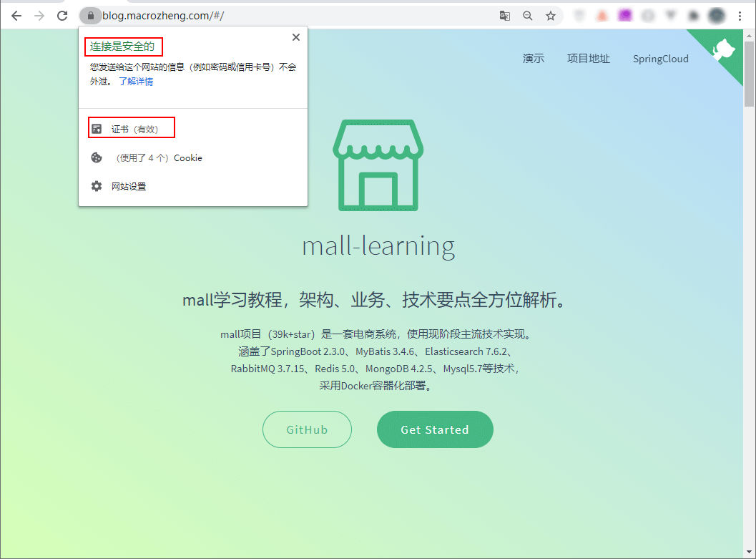This screenshot has height=559, width=756.
Task: Open the 项目地址 navigation item
Action: coord(588,59)
